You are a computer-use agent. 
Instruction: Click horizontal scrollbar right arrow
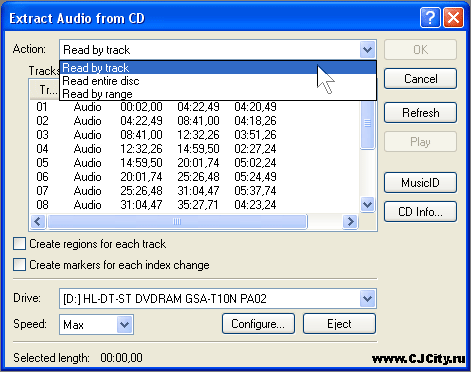pos(350,221)
